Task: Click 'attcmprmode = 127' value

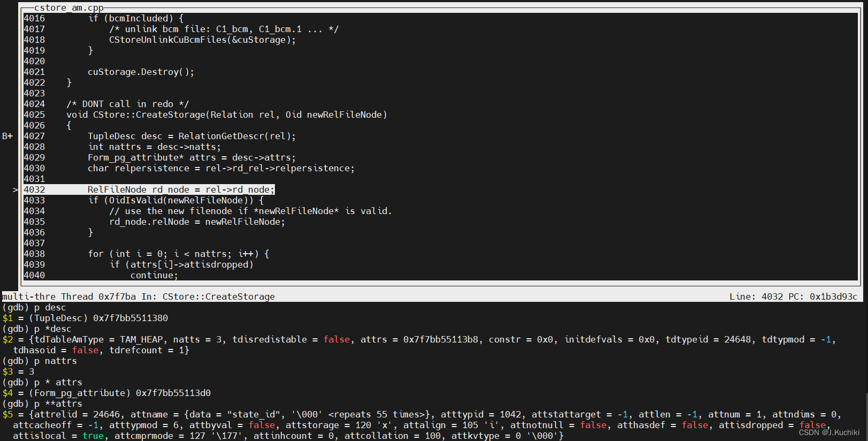Action: [160, 436]
